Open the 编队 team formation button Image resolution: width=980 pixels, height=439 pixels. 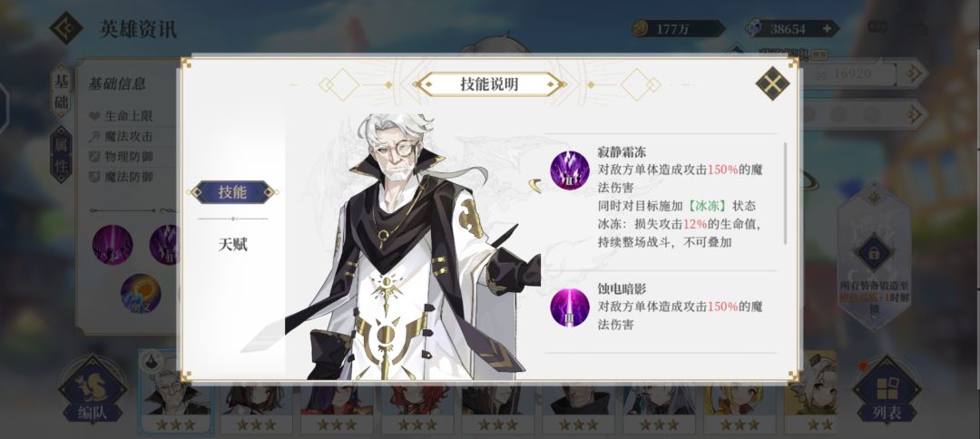[93, 388]
